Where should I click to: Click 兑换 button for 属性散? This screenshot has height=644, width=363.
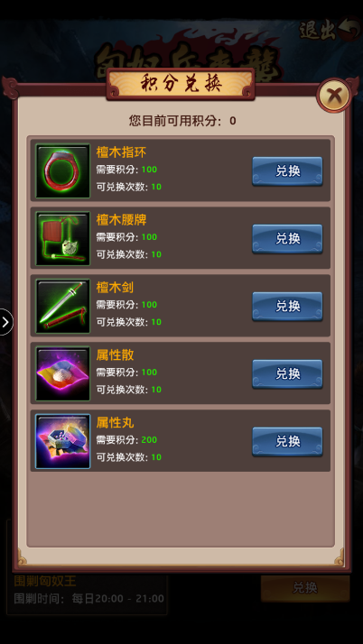pos(287,373)
